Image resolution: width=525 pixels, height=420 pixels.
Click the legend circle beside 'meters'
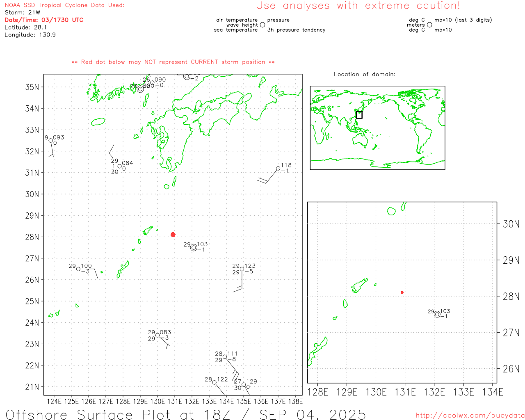point(429,25)
